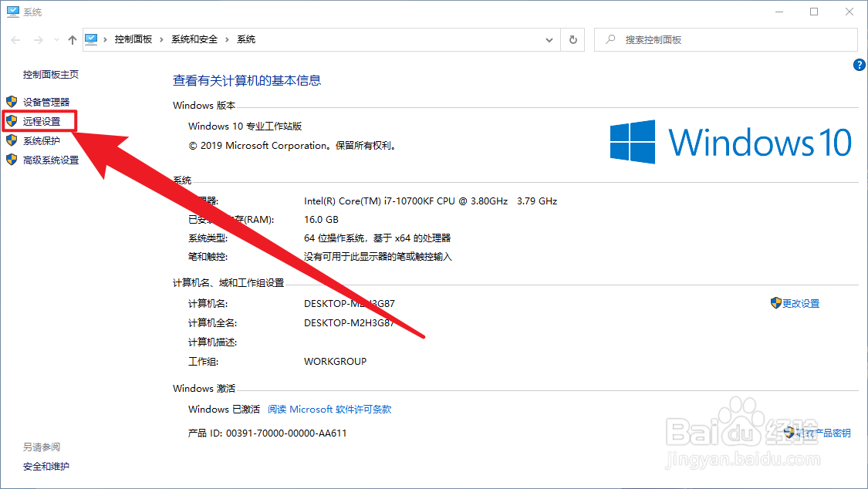Expand chevron before 控制面板 breadcrumb

point(105,39)
